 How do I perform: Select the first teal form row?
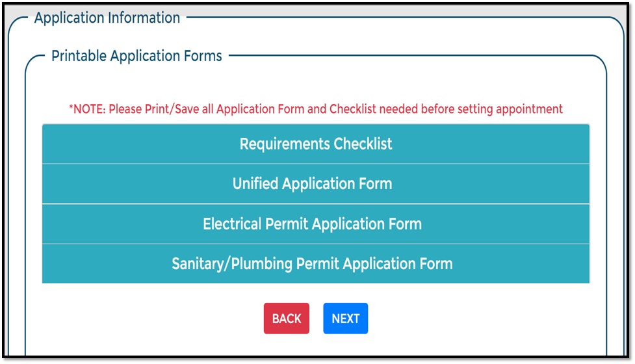pyautogui.click(x=316, y=144)
